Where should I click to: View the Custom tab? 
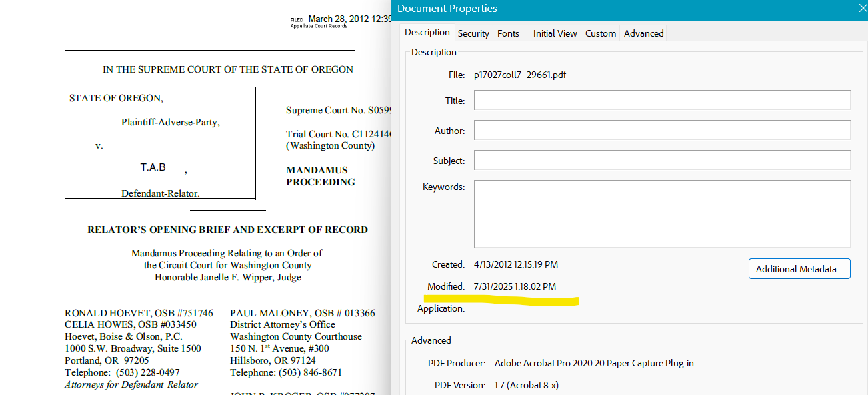(x=599, y=33)
